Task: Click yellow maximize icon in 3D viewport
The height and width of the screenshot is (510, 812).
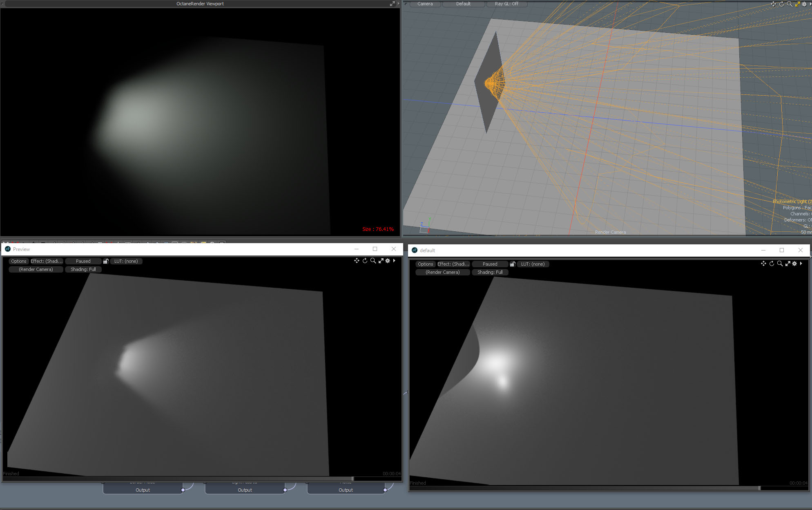Action: point(797,4)
